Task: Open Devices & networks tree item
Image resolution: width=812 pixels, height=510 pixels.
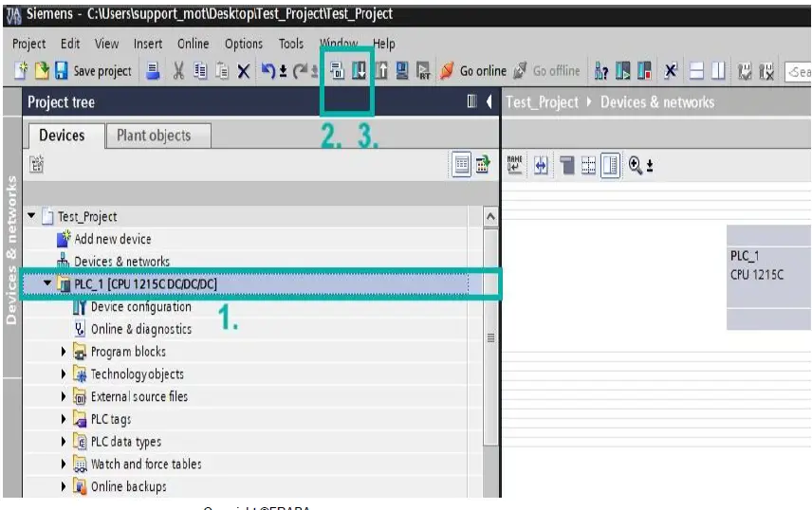Action: [121, 261]
